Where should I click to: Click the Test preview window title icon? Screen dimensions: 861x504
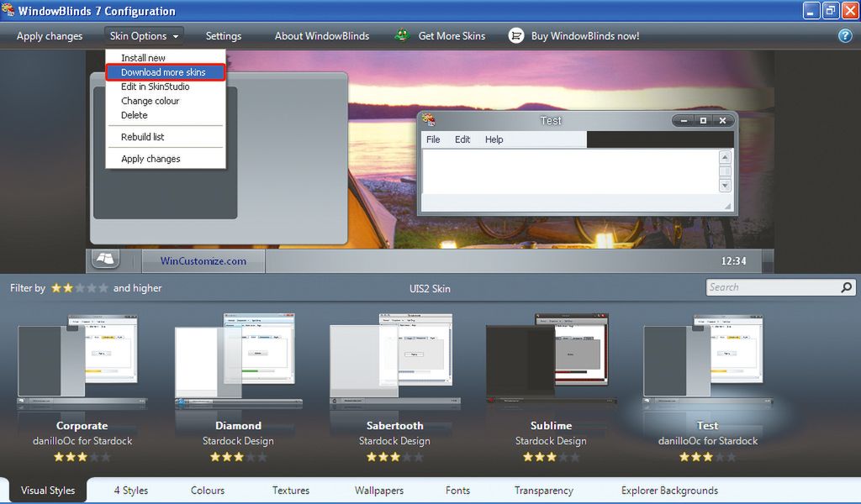pyautogui.click(x=429, y=119)
